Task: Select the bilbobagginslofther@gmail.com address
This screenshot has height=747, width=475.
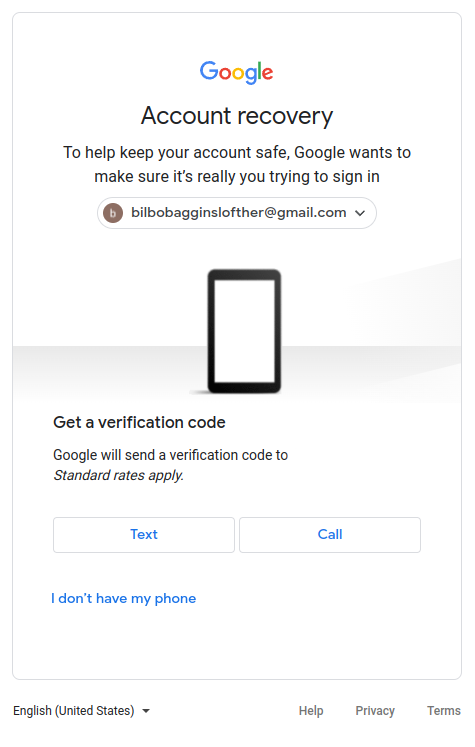Action: [x=239, y=212]
